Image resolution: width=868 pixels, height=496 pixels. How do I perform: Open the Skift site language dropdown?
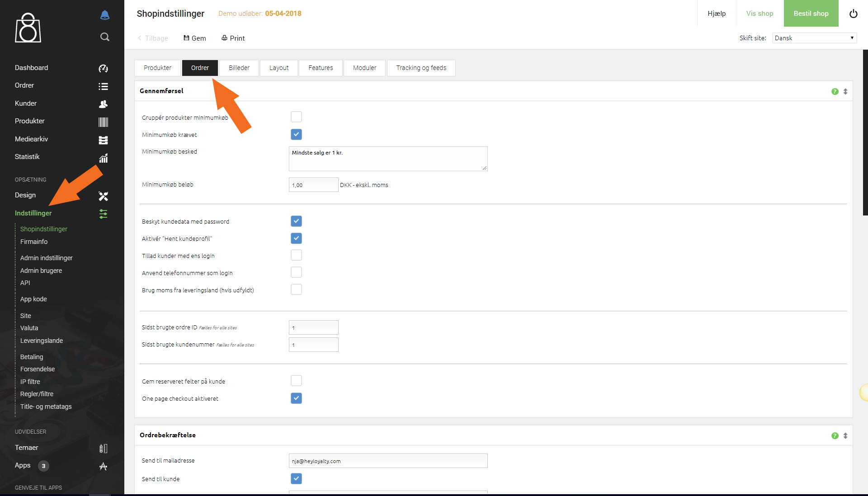[x=815, y=38]
